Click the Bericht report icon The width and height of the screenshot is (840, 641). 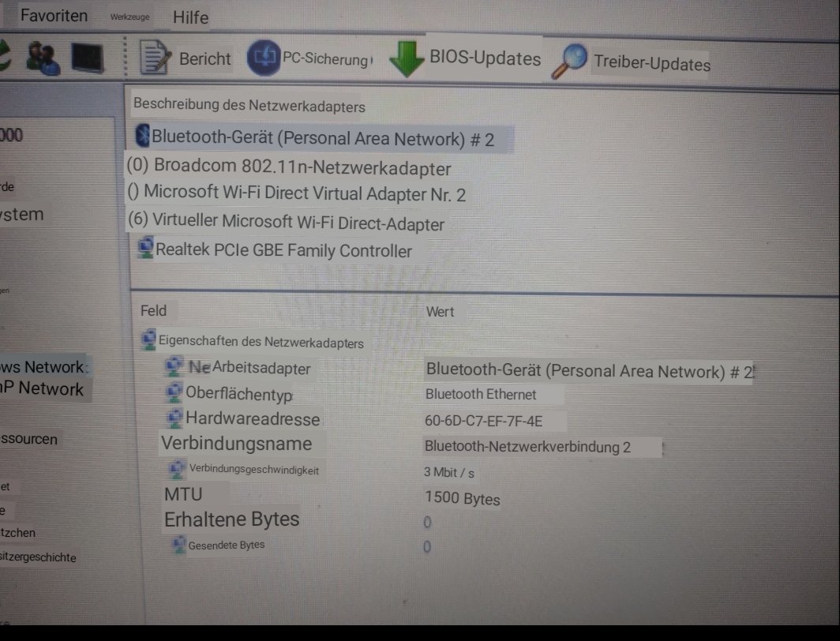[155, 57]
